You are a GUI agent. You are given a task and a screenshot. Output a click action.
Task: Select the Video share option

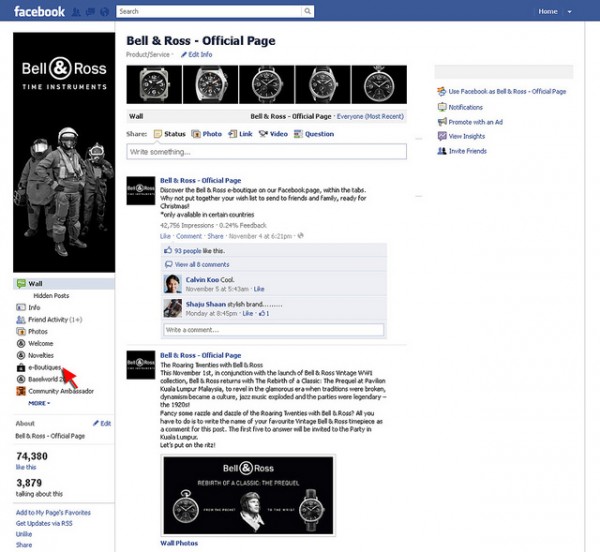(273, 134)
